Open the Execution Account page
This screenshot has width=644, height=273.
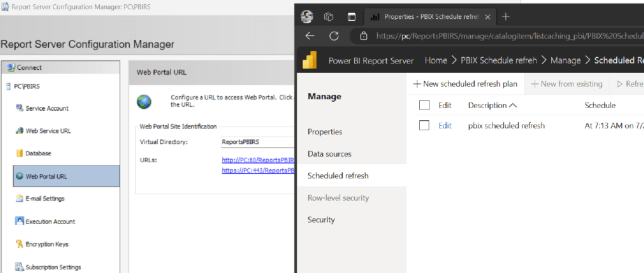point(50,221)
